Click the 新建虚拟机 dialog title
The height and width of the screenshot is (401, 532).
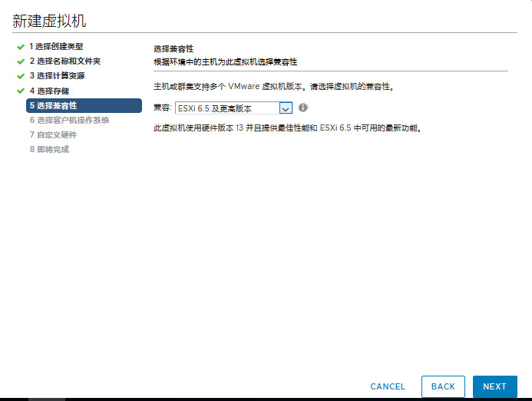click(49, 21)
